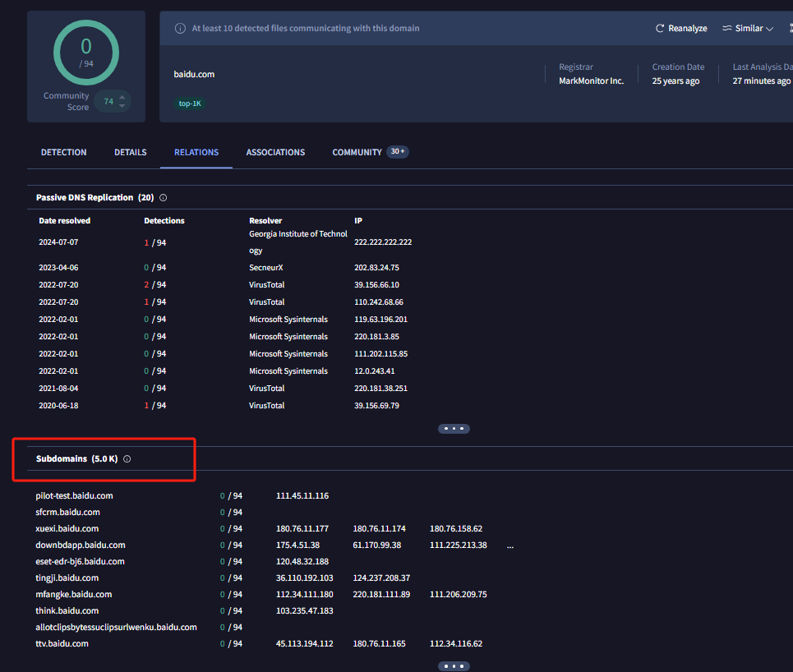Open subdomain eset-edr-bj6.baidu.com
This screenshot has height=672, width=793.
[80, 561]
